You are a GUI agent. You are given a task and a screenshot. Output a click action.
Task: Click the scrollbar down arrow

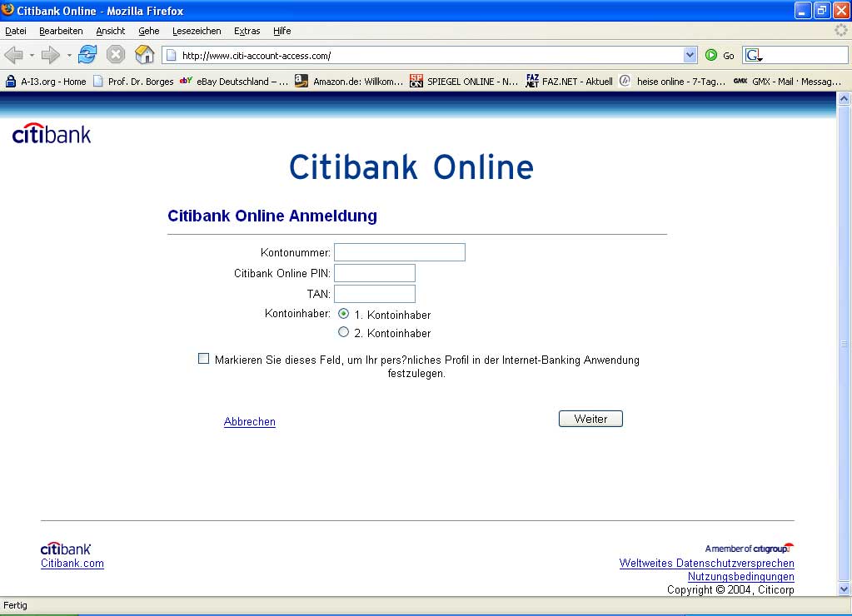coord(844,589)
